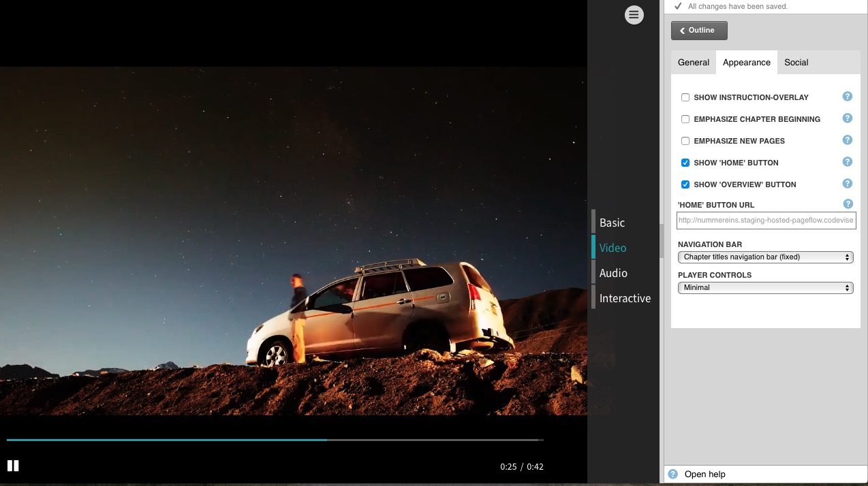Screen dimensions: 868x486
Task: Click help icon next to 'Home' Button URL
Action: (x=848, y=204)
